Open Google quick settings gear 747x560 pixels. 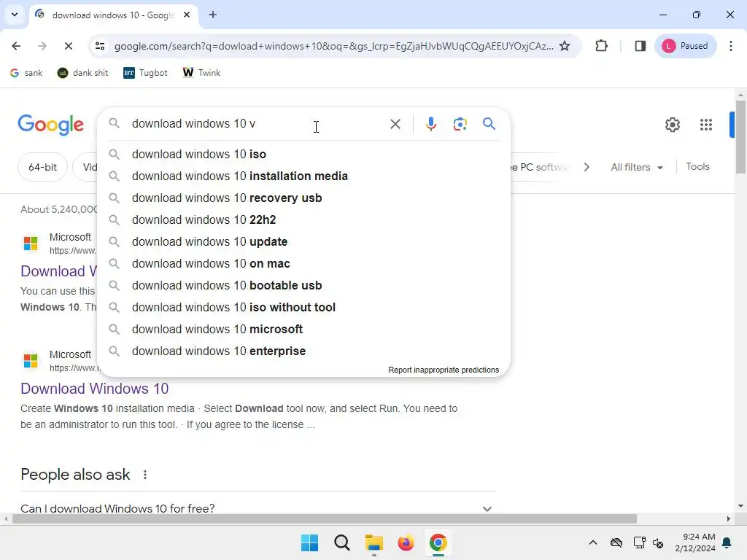(672, 125)
